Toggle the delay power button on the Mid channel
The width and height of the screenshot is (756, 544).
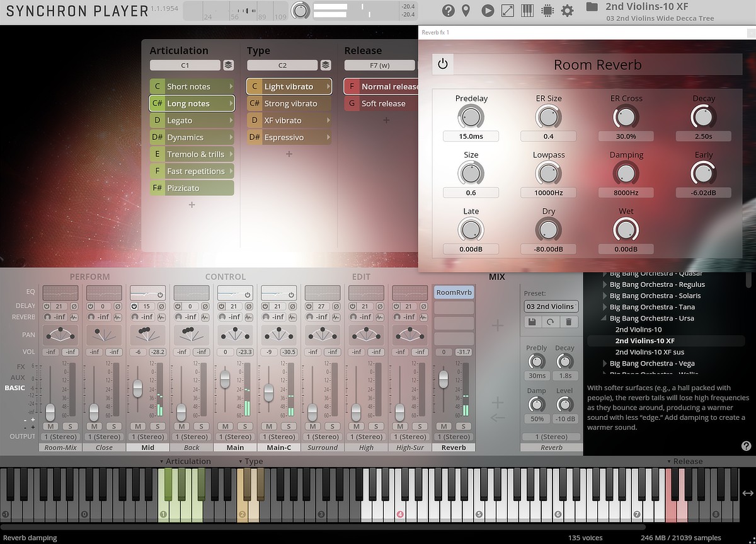pyautogui.click(x=135, y=306)
